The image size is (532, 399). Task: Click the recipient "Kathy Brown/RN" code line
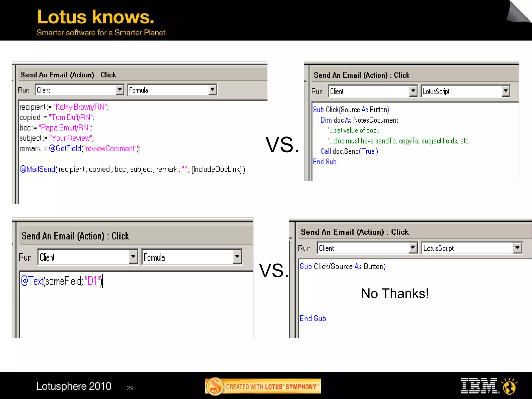pyautogui.click(x=64, y=107)
